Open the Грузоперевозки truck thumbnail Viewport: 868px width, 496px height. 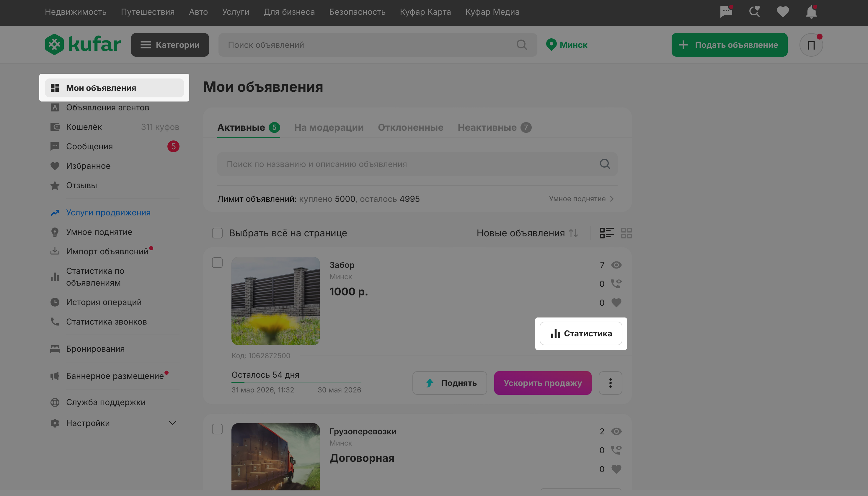275,456
